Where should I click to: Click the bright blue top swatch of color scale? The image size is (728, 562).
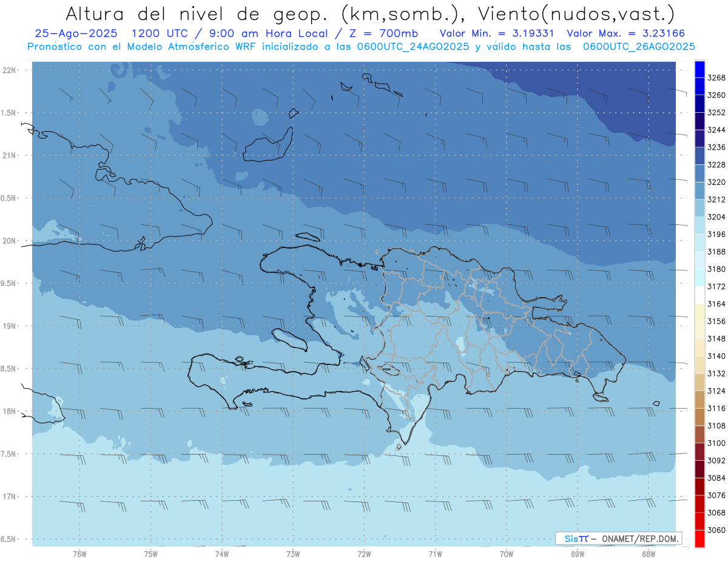699,69
